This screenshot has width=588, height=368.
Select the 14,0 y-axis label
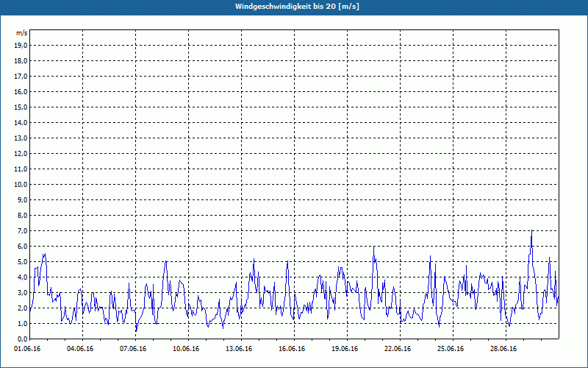coord(21,122)
